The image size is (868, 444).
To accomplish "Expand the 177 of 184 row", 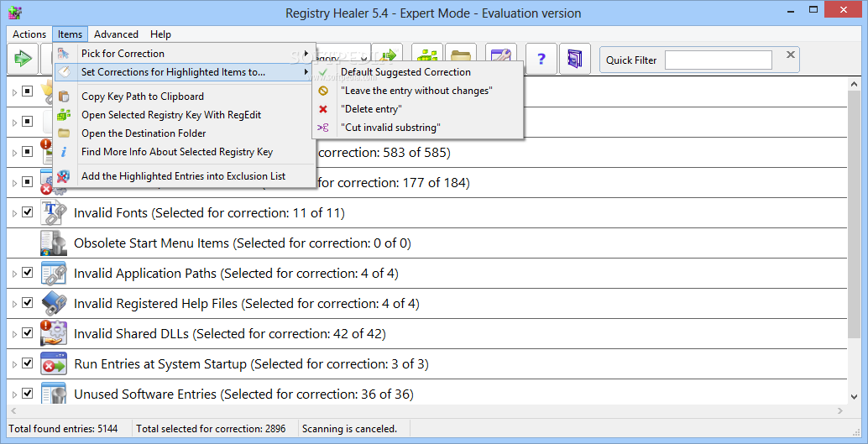I will coord(15,183).
